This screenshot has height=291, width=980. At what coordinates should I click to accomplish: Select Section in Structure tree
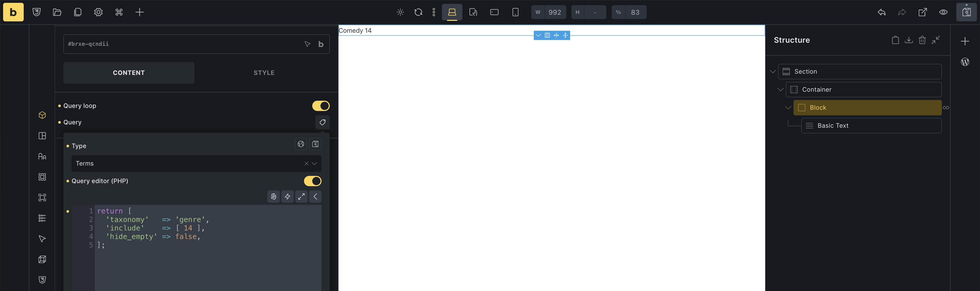(x=860, y=72)
